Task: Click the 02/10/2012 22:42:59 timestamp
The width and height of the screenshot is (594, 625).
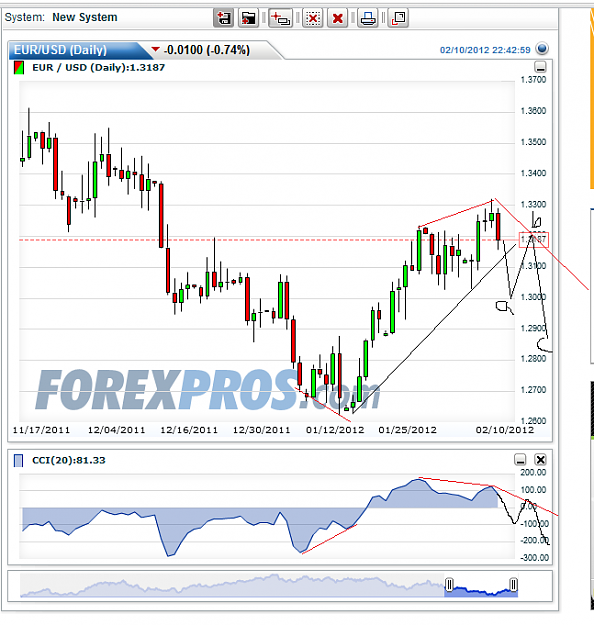Action: (485, 50)
